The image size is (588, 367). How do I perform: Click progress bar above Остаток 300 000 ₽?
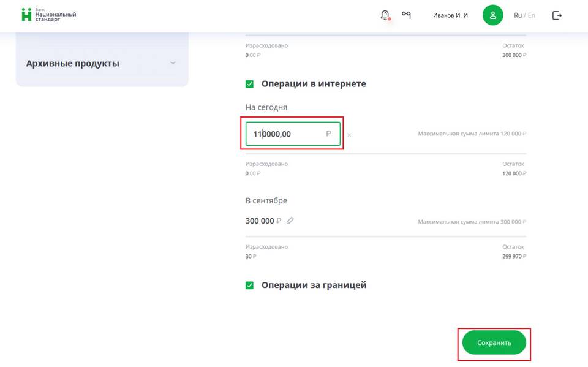point(386,36)
